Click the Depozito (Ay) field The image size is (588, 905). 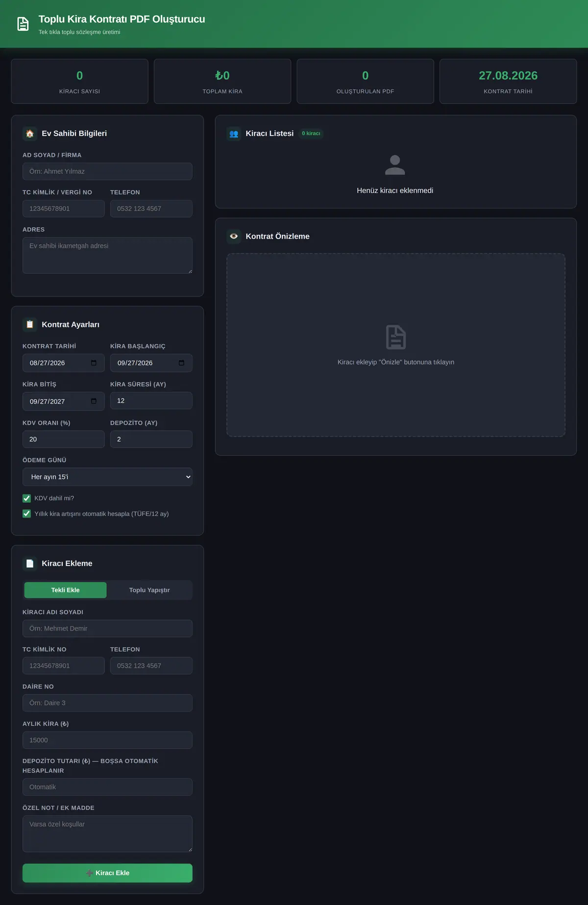(151, 439)
